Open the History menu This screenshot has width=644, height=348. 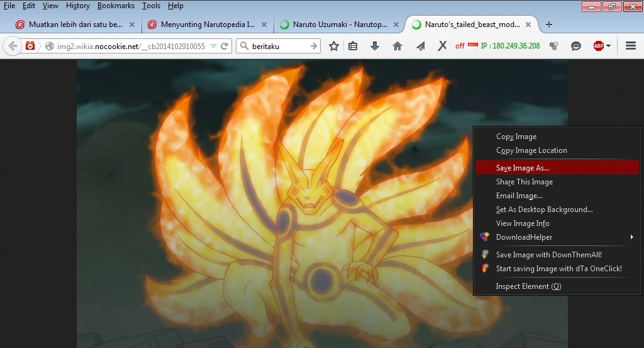click(x=78, y=6)
